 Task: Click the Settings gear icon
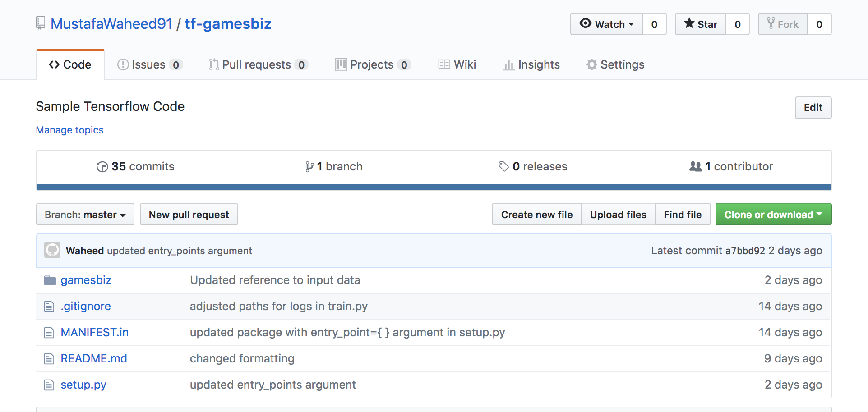[592, 64]
